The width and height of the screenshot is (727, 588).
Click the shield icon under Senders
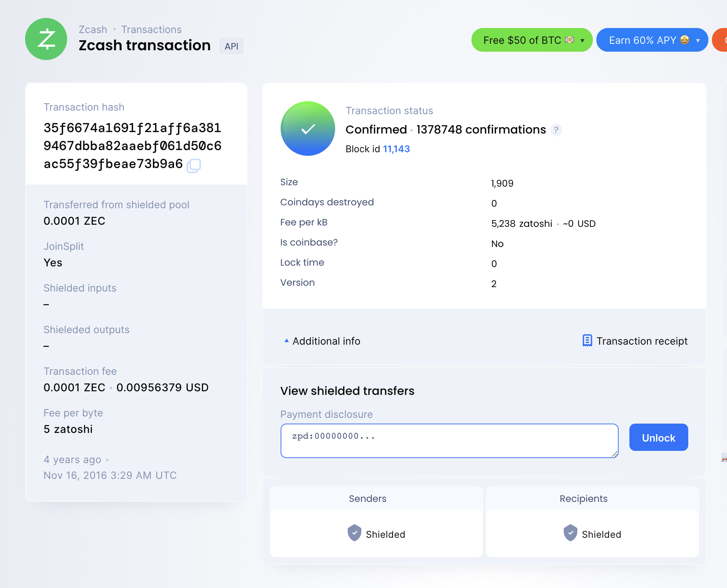[x=354, y=533]
